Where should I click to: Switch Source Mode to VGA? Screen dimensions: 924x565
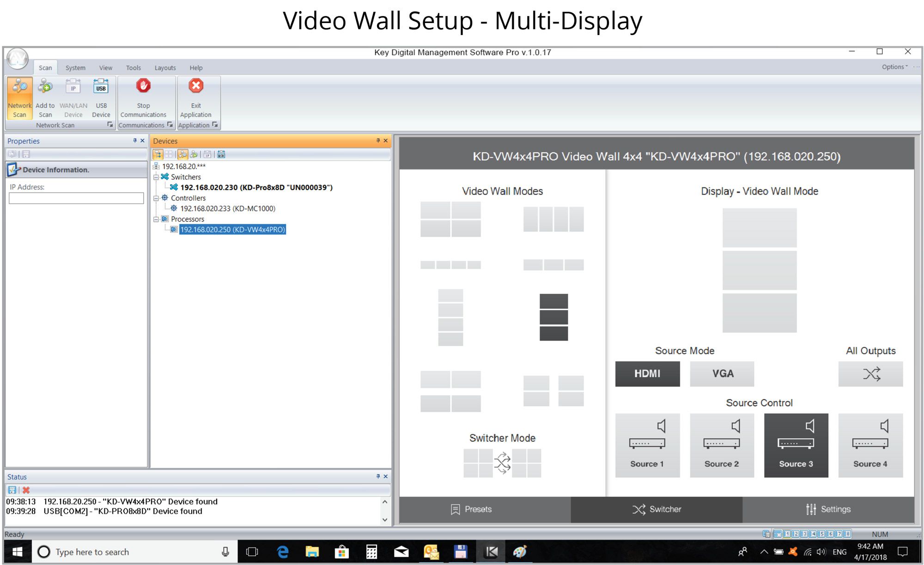722,373
